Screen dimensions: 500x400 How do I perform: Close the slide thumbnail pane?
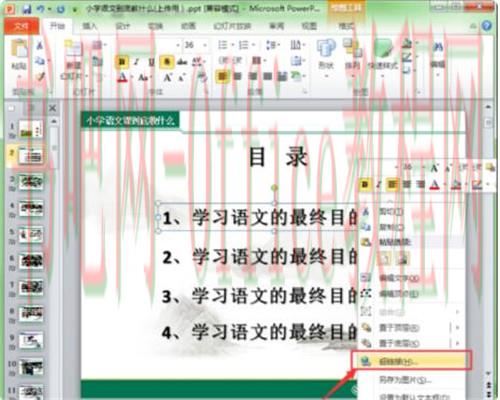[x=53, y=108]
